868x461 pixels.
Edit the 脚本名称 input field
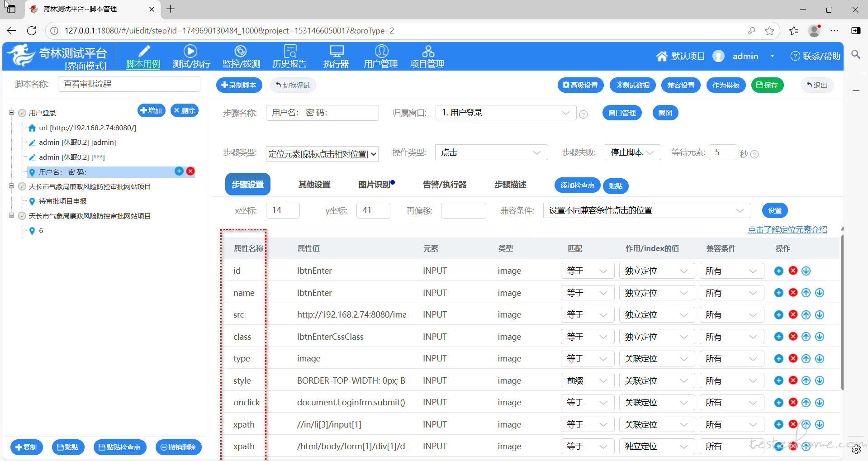129,84
